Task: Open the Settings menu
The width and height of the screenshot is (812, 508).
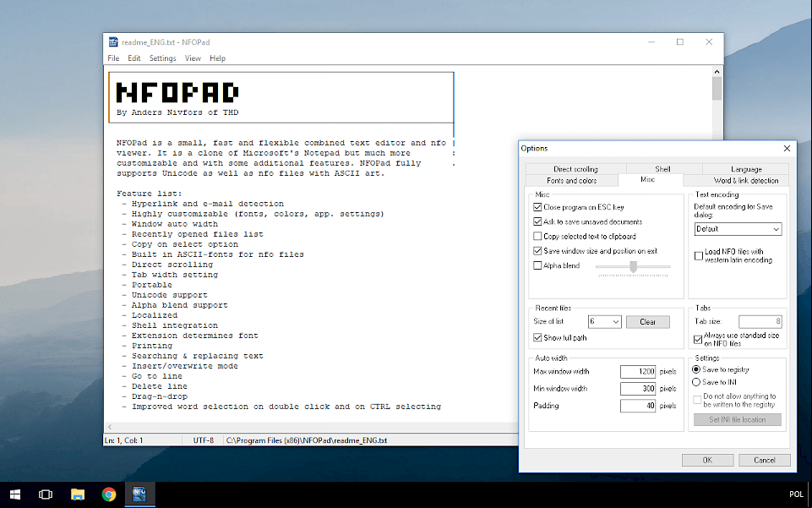Action: coord(162,58)
